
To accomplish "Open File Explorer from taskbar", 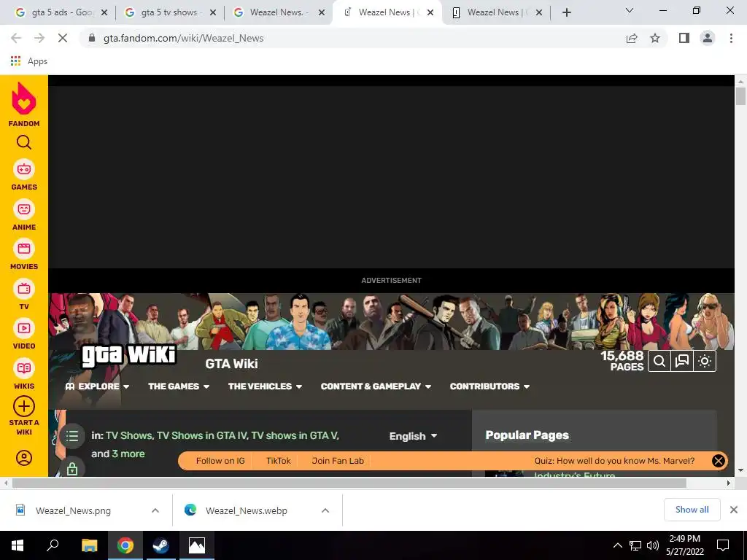I will (89, 545).
